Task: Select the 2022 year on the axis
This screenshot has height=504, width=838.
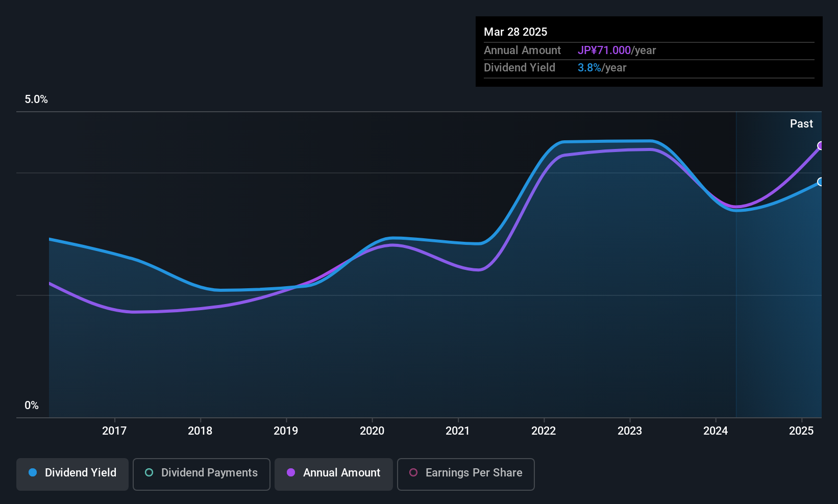Action: (x=544, y=431)
